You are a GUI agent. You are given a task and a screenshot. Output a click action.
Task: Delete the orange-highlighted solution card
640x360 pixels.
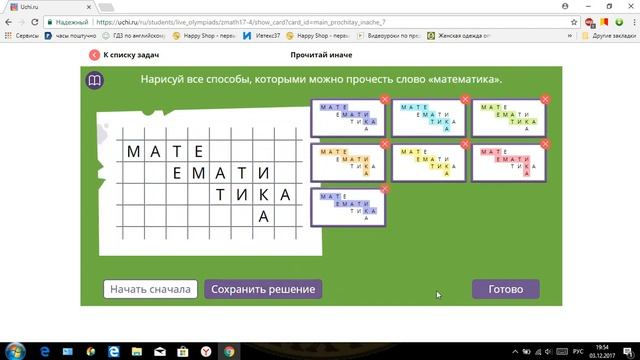coord(384,144)
